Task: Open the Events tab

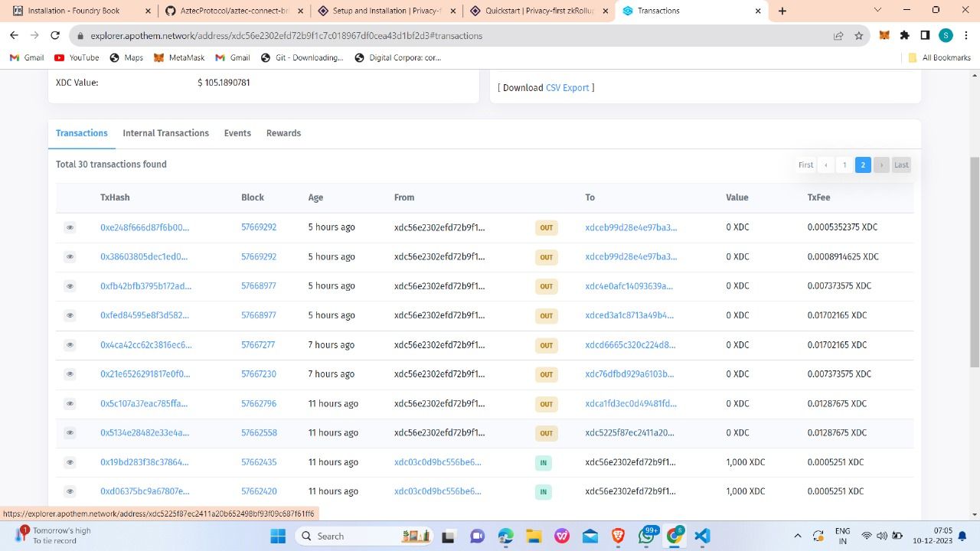Action: 237,133
